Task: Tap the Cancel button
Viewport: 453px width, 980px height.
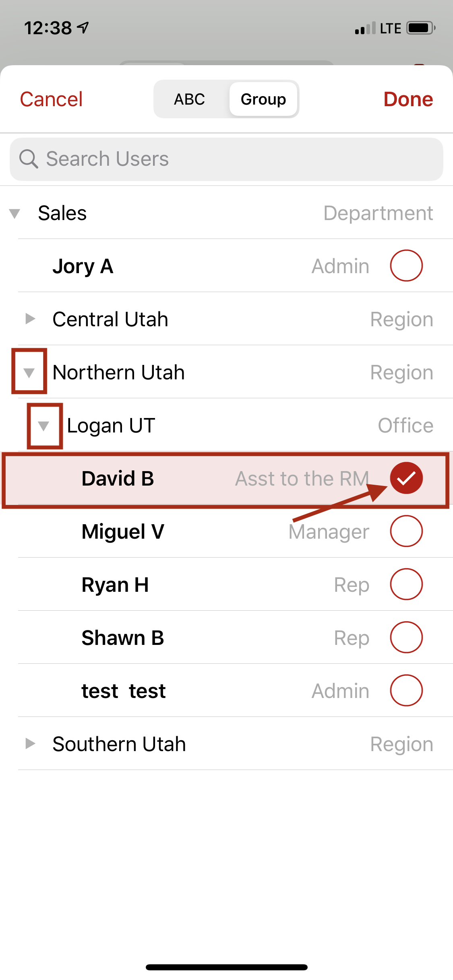Action: point(52,99)
